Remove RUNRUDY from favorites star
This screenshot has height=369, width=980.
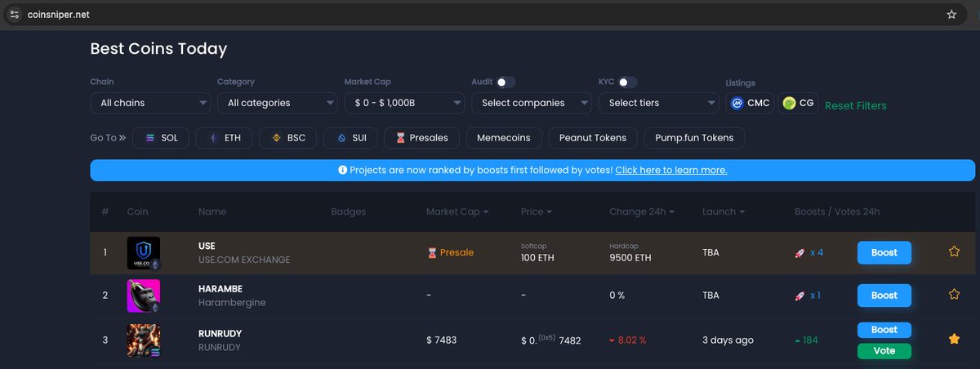click(x=954, y=339)
